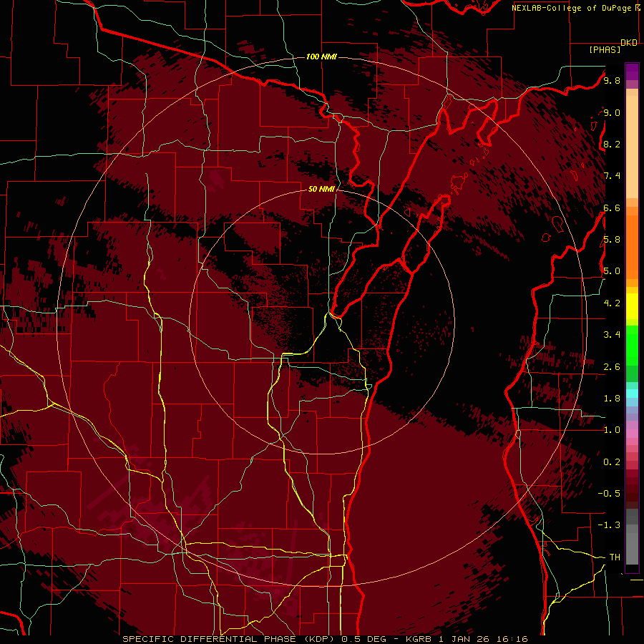Click the 100 NMI range ring label
Viewport: 644px width, 644px height.
tap(321, 57)
